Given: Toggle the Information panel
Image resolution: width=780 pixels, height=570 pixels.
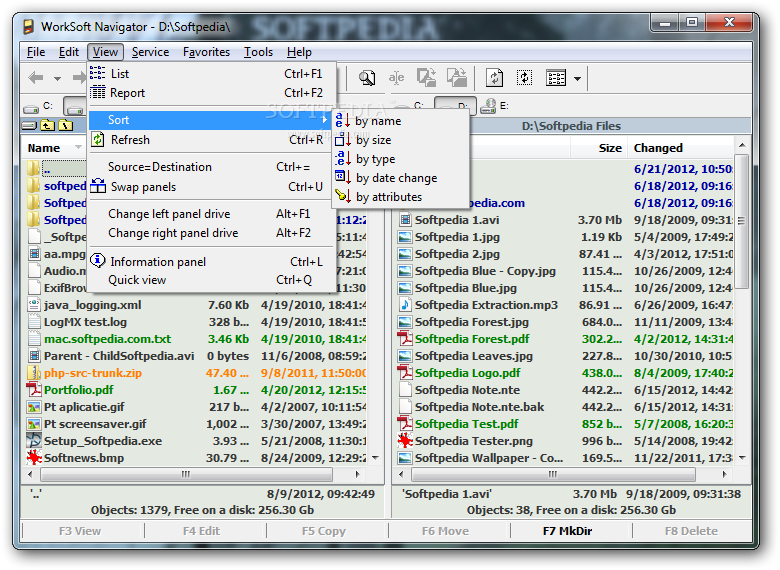Looking at the screenshot, I should [212, 262].
